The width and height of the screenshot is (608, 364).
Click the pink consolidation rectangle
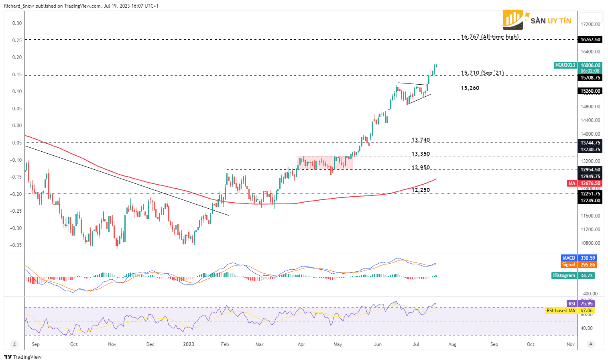pyautogui.click(x=325, y=163)
